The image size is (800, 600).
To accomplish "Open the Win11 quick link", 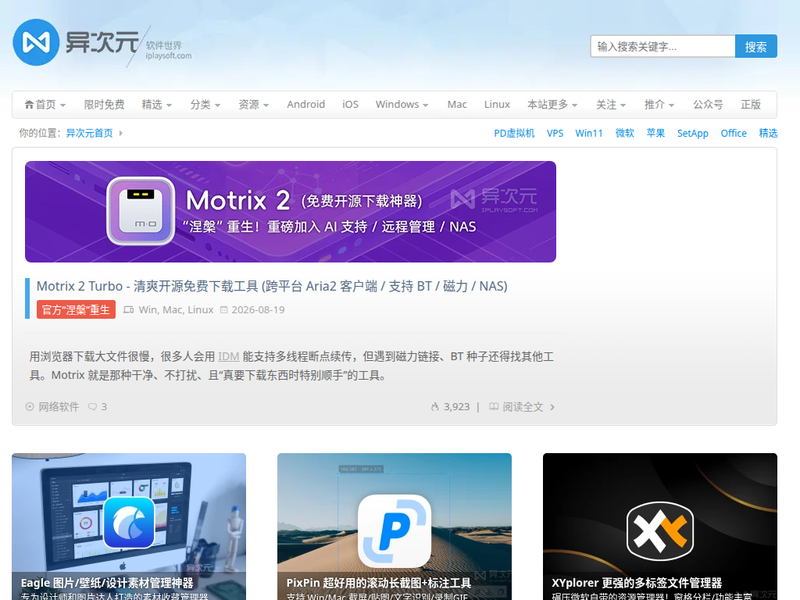I will point(589,133).
